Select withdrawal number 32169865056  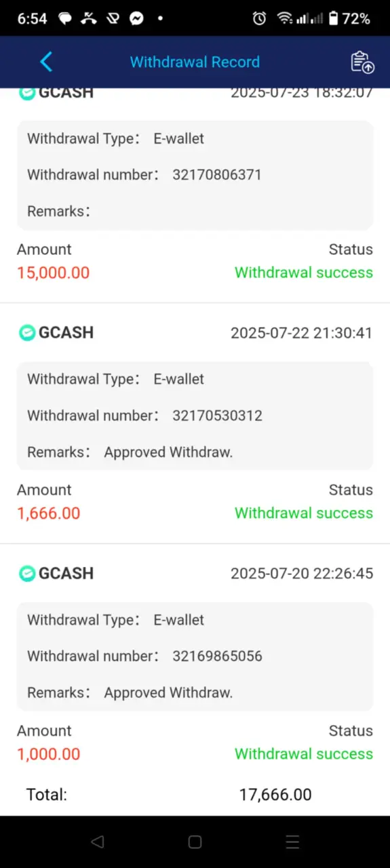[217, 656]
